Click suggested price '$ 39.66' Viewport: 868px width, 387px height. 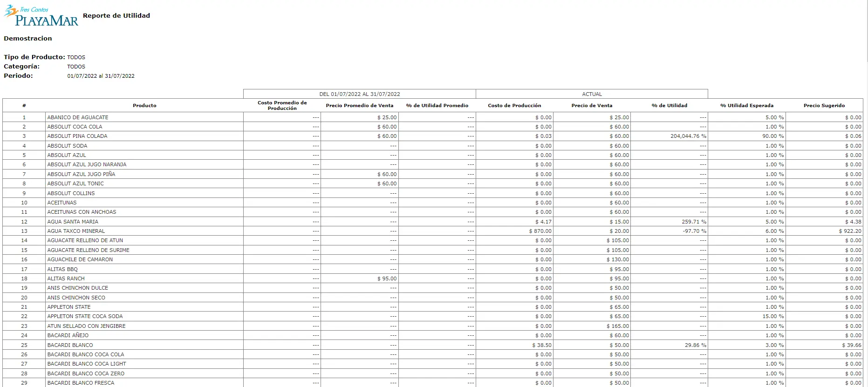coord(852,345)
